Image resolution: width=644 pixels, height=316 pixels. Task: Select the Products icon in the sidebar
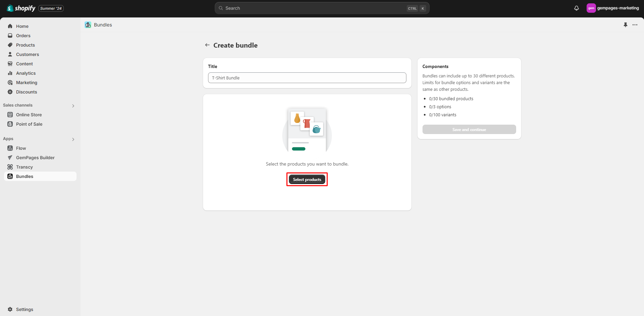[10, 45]
